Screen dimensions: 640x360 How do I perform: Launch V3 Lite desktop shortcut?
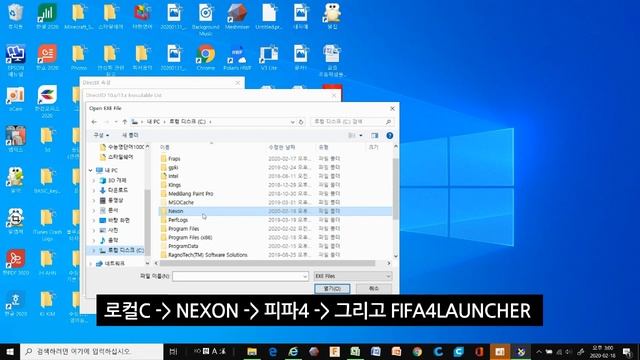[269, 58]
